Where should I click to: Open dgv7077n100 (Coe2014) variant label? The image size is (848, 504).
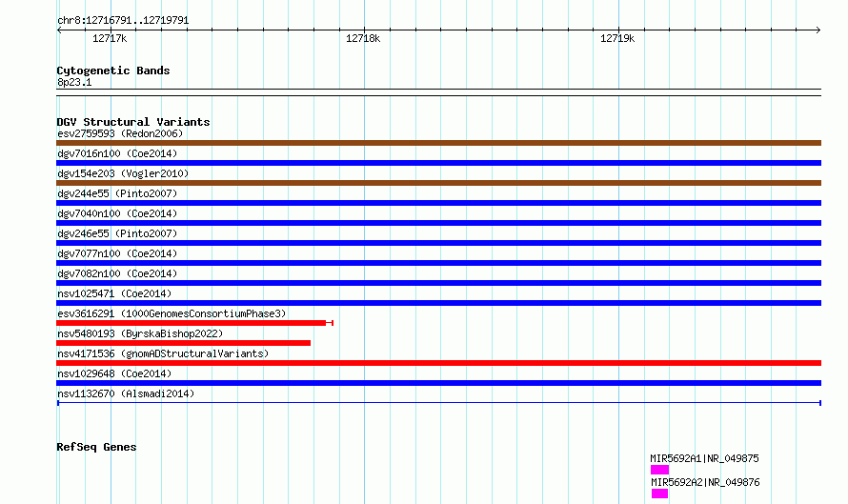point(117,253)
